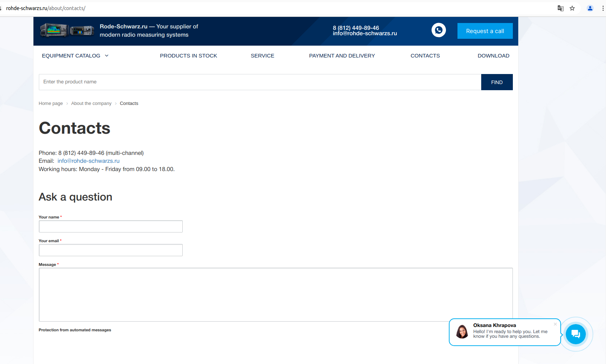
Task: Select Contacts in the navigation bar
Action: tap(425, 56)
